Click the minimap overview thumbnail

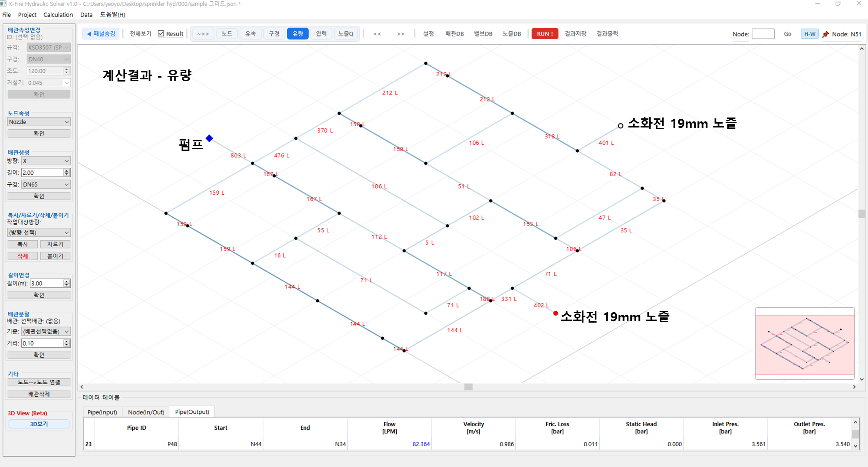(805, 343)
